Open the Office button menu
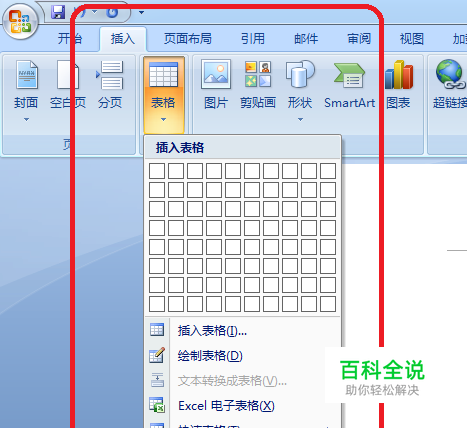The width and height of the screenshot is (467, 428). pyautogui.click(x=20, y=21)
